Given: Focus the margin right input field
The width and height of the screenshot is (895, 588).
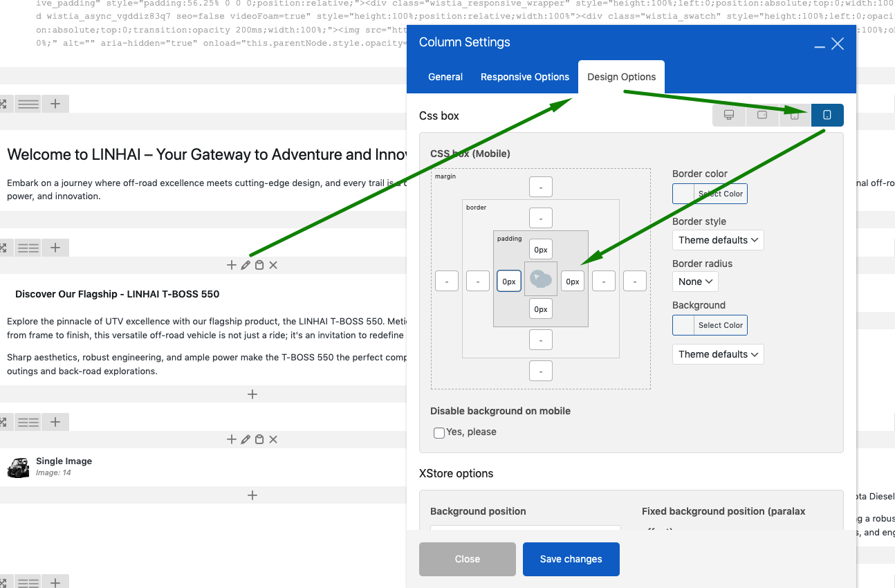Looking at the screenshot, I should 635,282.
